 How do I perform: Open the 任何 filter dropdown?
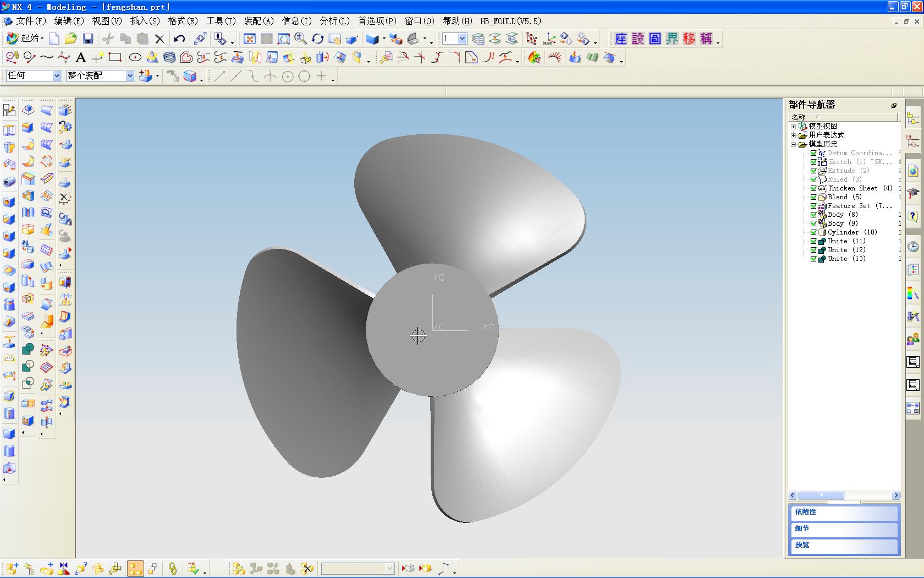57,76
